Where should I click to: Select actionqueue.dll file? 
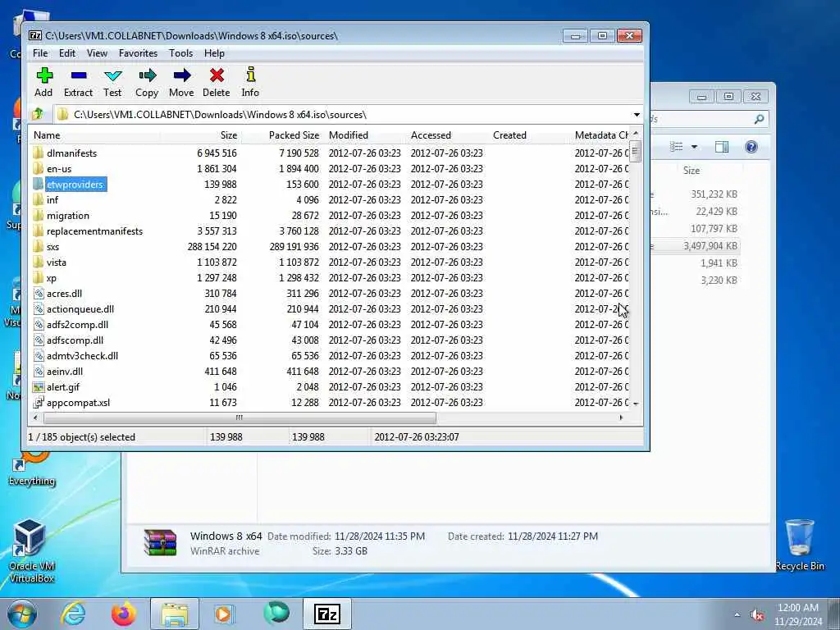(x=80, y=309)
